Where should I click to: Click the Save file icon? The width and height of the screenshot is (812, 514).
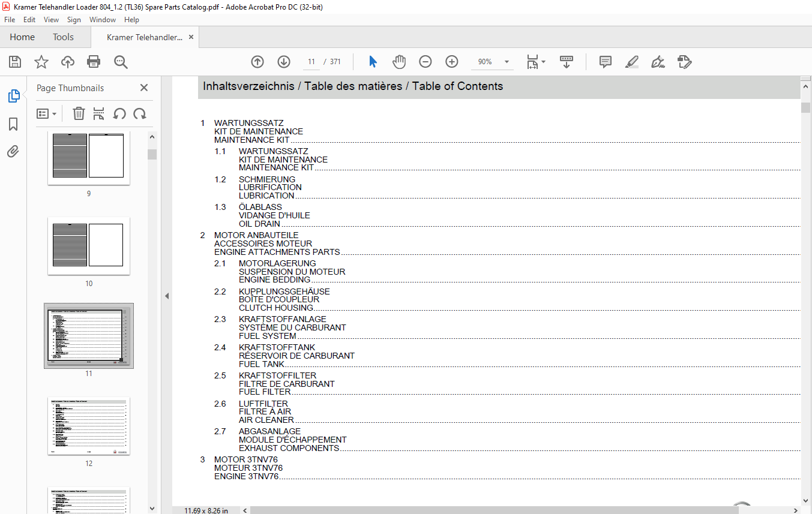click(15, 62)
